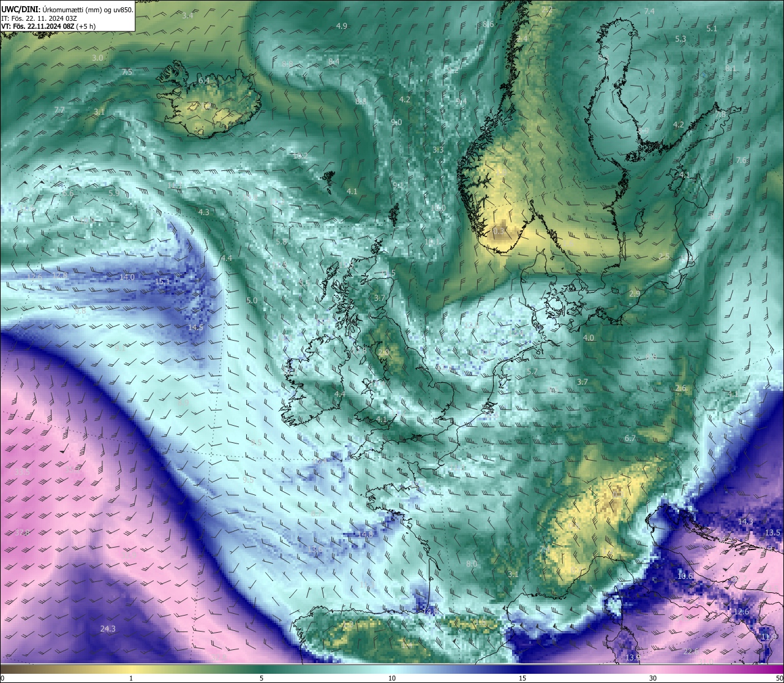The width and height of the screenshot is (784, 683).
Task: Click the 14.0 value on the map
Action: 127,277
